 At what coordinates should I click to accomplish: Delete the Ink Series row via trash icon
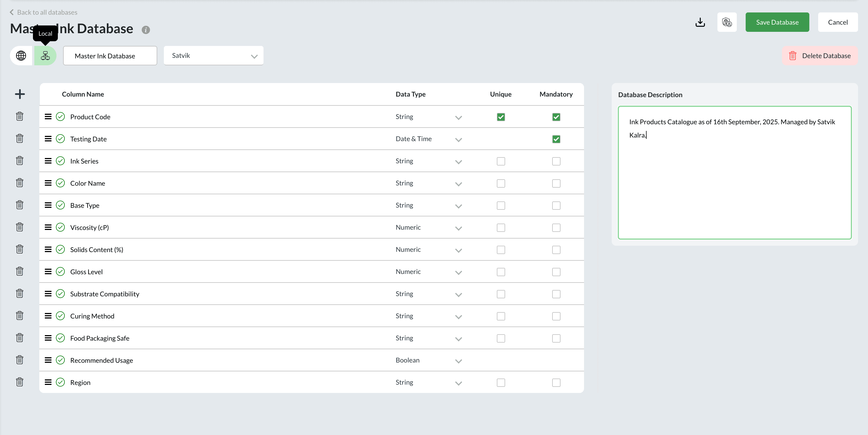(19, 160)
